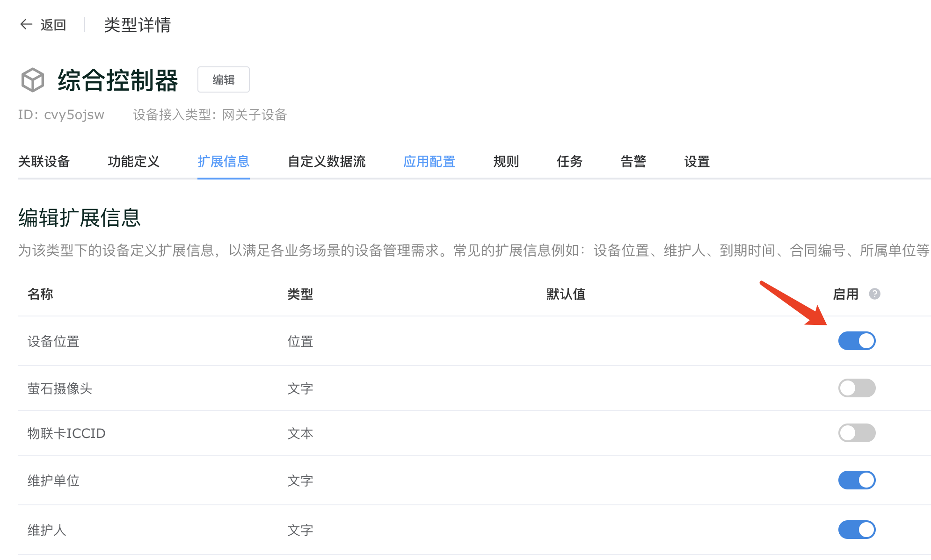Click the 返回 link
The width and height of the screenshot is (931, 560).
pos(53,25)
